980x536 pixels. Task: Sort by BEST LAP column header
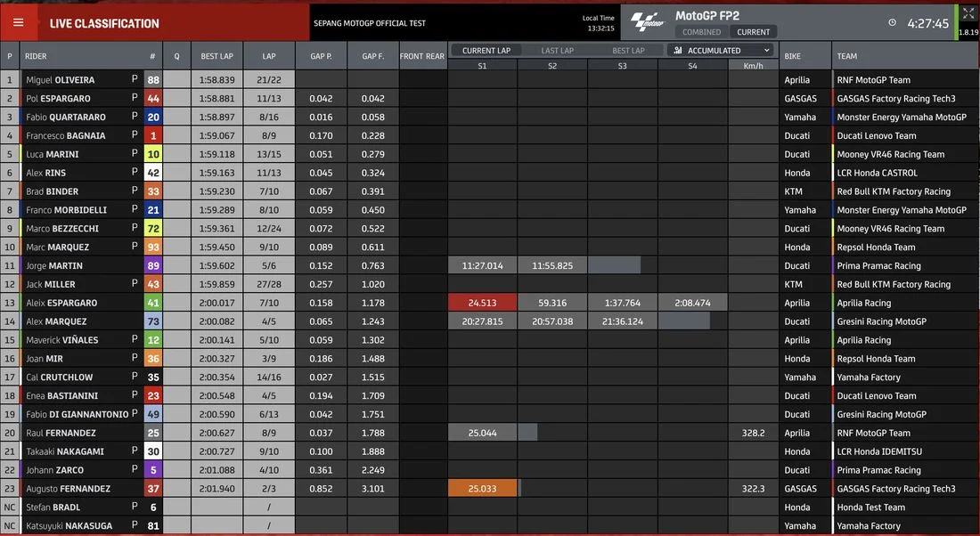click(216, 56)
